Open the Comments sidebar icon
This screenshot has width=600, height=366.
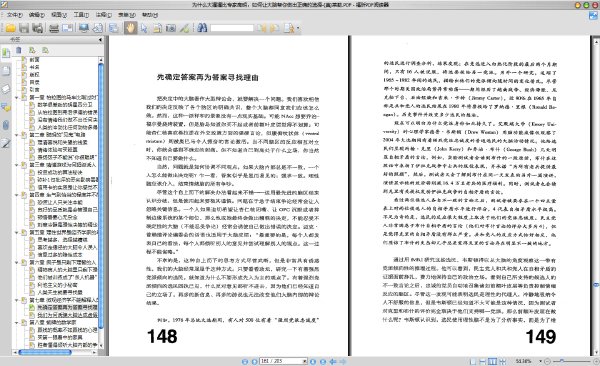(x=6, y=107)
